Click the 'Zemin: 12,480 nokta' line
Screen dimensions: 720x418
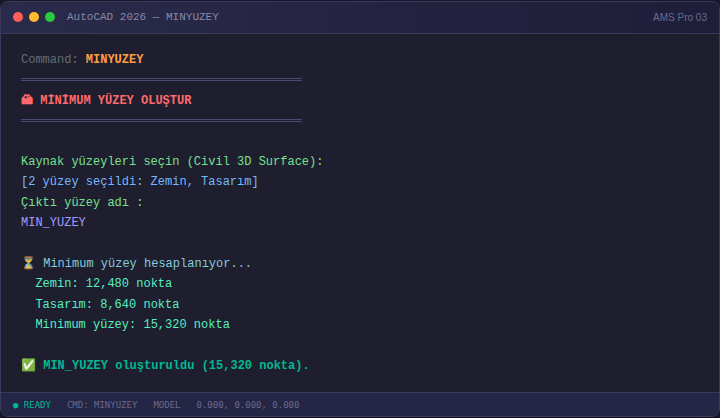(x=104, y=283)
